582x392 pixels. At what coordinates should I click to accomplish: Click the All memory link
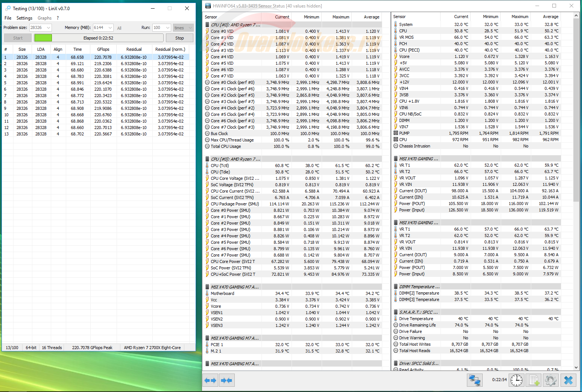119,28
